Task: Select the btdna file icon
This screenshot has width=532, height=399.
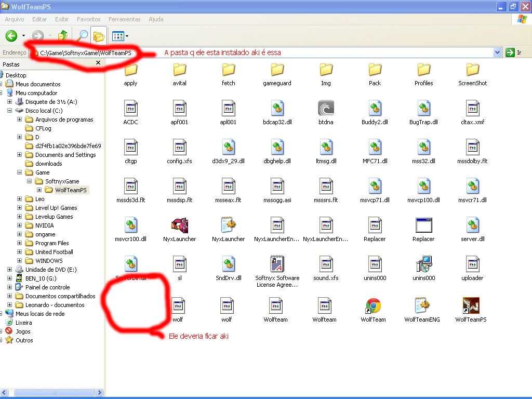Action: click(326, 109)
